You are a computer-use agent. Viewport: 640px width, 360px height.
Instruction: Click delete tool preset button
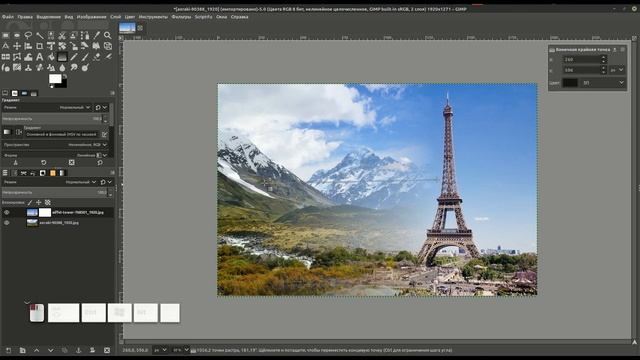pos(72,162)
